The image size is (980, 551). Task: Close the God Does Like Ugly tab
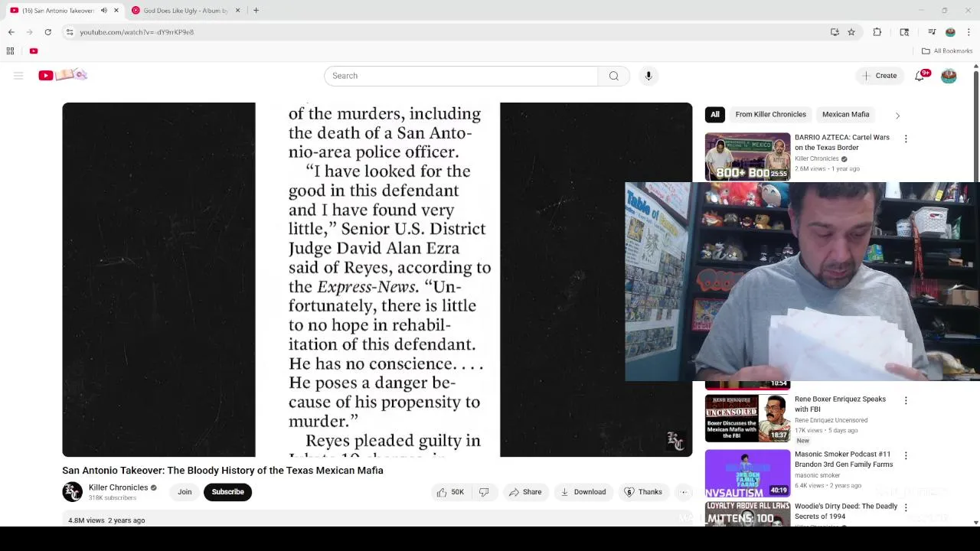tap(237, 11)
